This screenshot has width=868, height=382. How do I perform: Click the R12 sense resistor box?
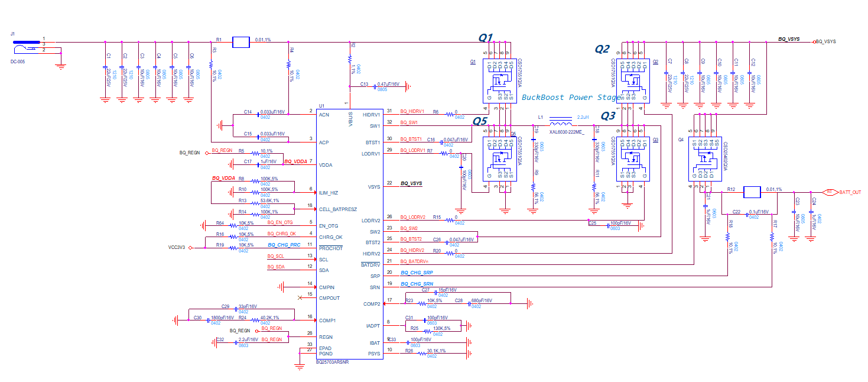click(x=751, y=192)
